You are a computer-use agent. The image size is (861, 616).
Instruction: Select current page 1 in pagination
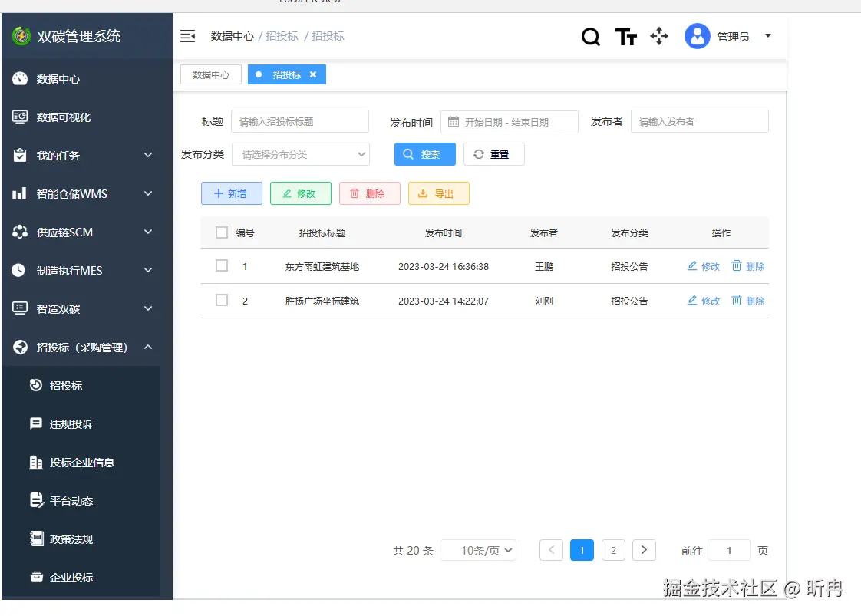coord(582,550)
